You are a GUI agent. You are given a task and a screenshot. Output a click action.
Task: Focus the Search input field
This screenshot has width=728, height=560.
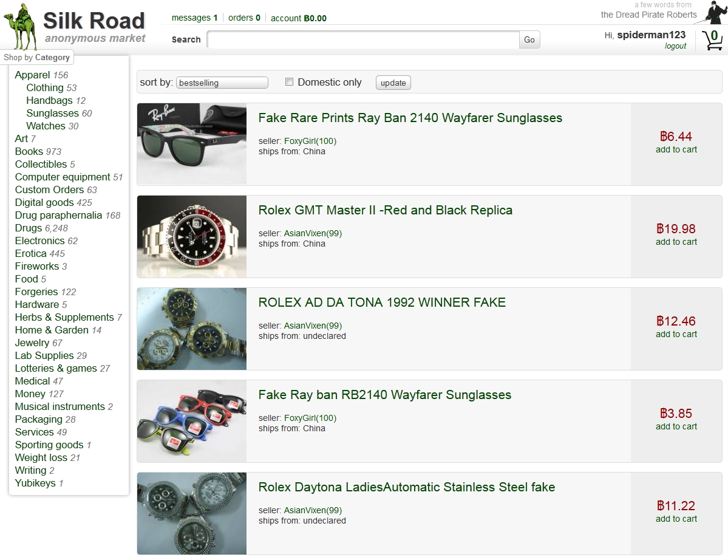tap(363, 40)
